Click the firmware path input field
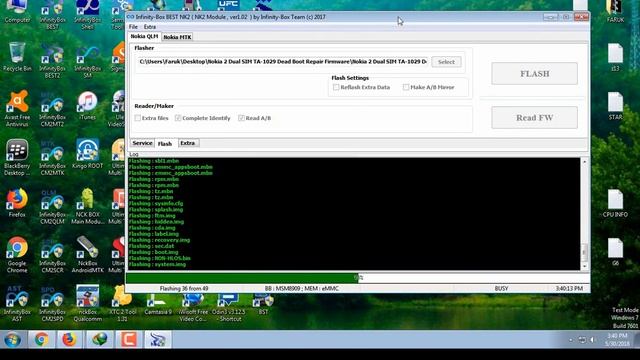This screenshot has height=360, width=640. click(x=283, y=62)
